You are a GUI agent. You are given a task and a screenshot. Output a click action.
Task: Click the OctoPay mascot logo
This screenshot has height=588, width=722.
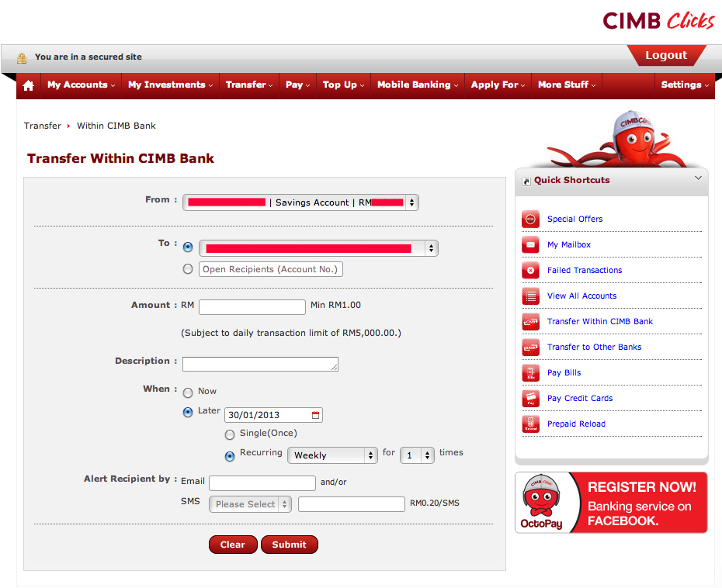pos(542,502)
